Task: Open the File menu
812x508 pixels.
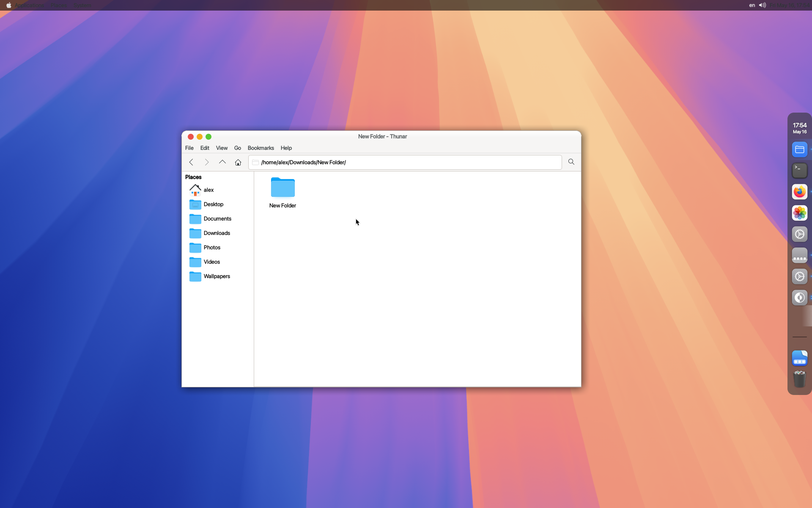Action: (x=189, y=148)
